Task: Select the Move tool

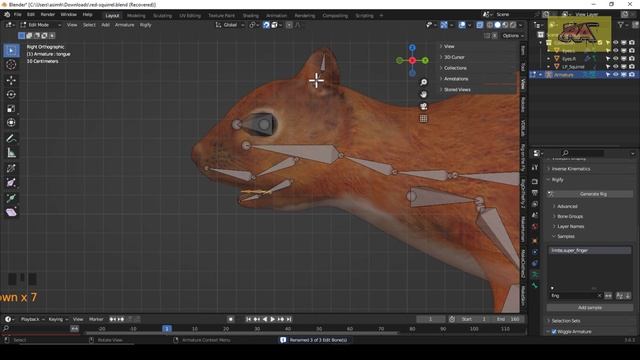Action: 11,80
